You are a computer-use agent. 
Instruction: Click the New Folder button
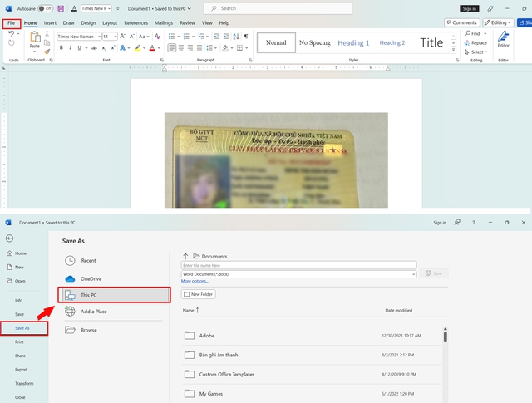click(x=200, y=294)
